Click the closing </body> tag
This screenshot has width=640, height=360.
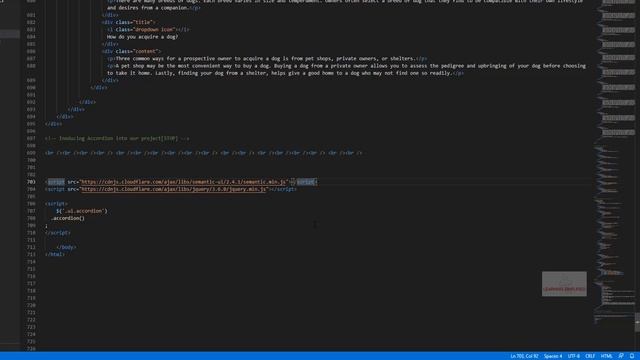pos(66,247)
